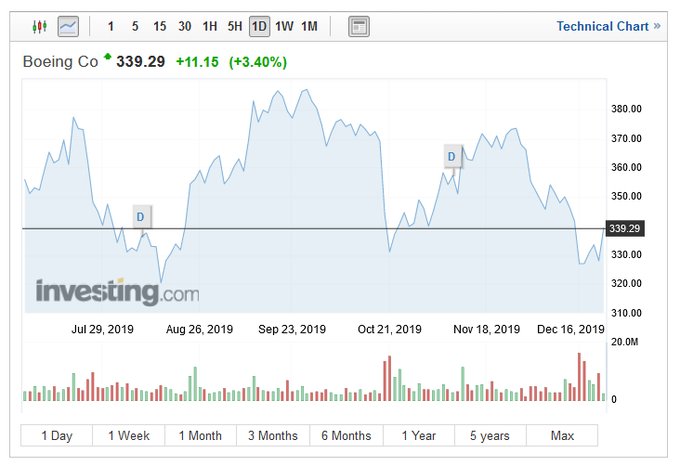The image size is (680, 466).
Task: Click the Sep 23, 2019 date label
Action: [292, 329]
